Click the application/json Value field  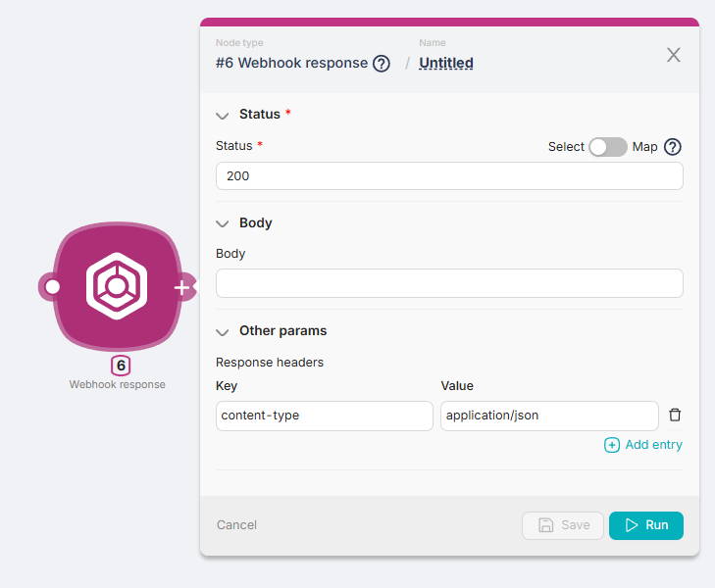(x=549, y=416)
